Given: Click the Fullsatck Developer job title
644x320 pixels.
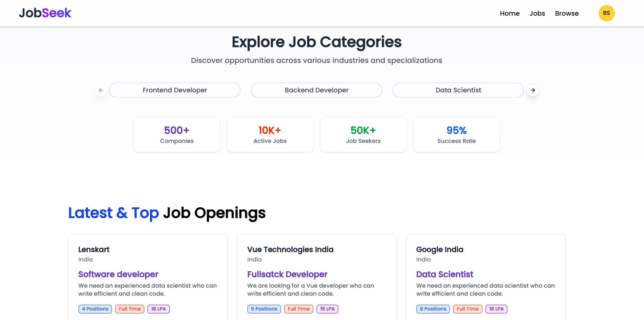Looking at the screenshot, I should pos(287,274).
